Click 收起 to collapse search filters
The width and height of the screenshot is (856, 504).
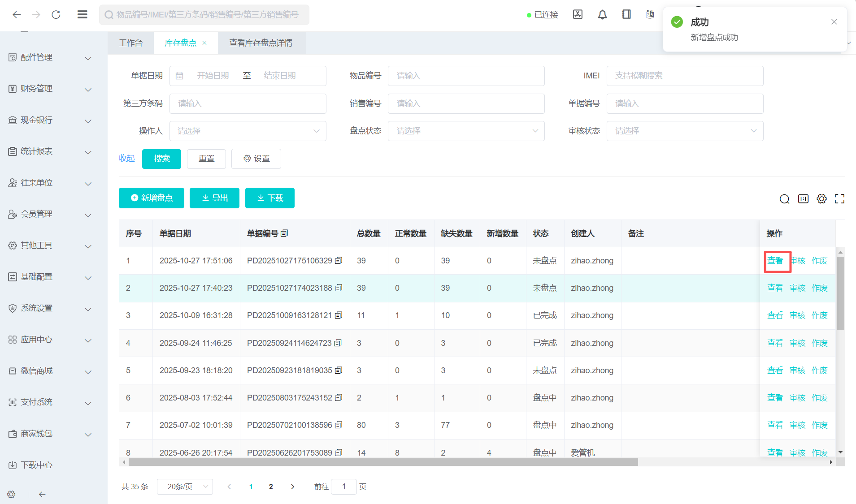click(x=126, y=159)
